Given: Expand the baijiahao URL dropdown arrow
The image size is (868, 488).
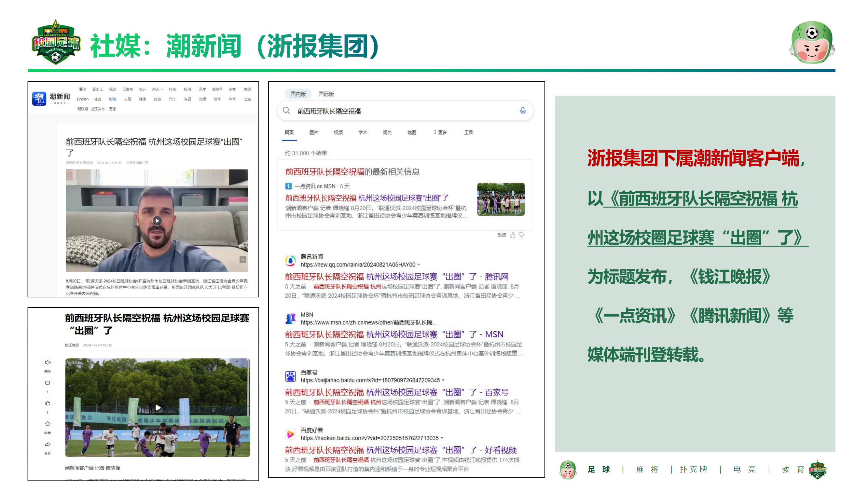Looking at the screenshot, I should coord(443,380).
